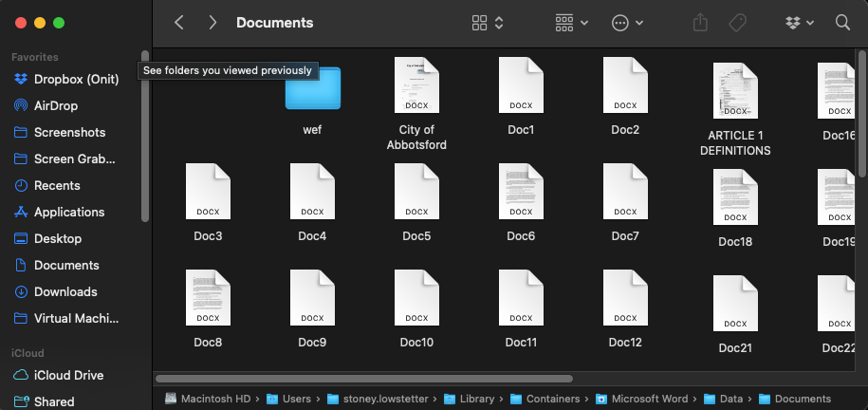The width and height of the screenshot is (868, 410).
Task: Select the Doc6 document thumbnail
Action: pos(521,191)
